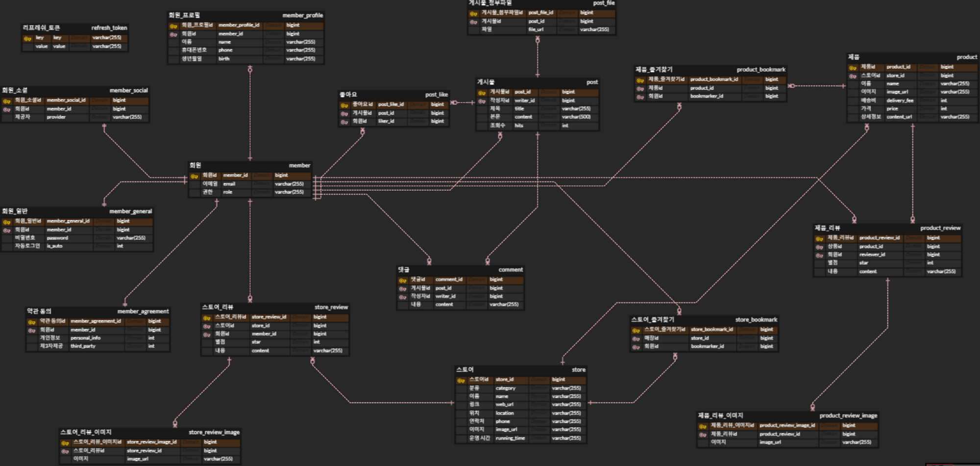Click the primary key icon of post_id in post table
Screen dimensions: 980x466
click(482, 93)
